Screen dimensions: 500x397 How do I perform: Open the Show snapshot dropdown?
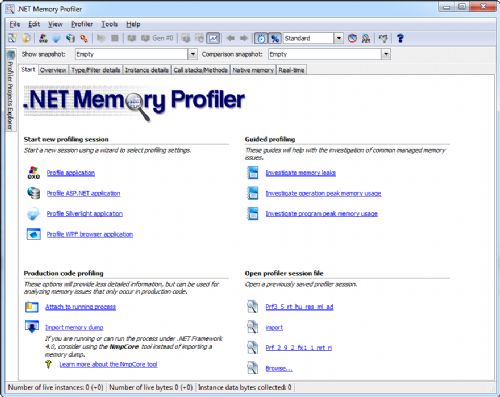coord(193,54)
